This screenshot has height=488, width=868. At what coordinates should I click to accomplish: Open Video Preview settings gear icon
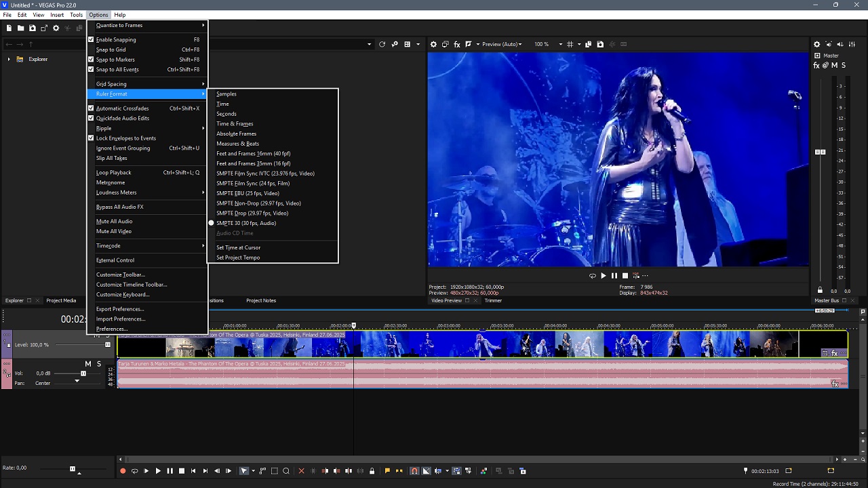(x=434, y=45)
